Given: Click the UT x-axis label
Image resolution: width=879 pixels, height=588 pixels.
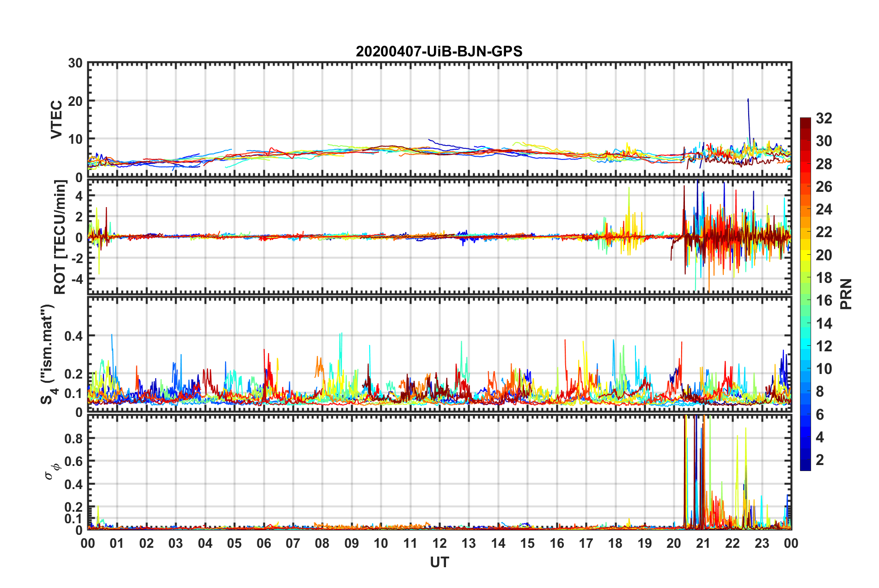Looking at the screenshot, I should click(x=439, y=563).
